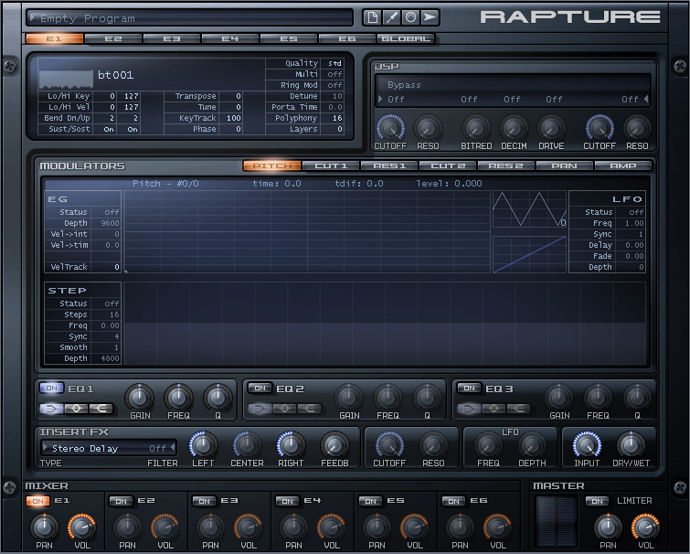Click right arrow of DSP last filter Off
The height and width of the screenshot is (554, 690).
646,99
